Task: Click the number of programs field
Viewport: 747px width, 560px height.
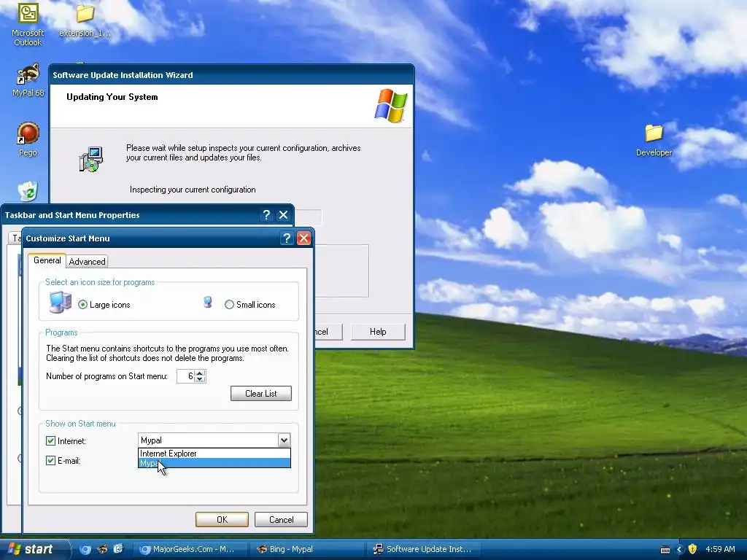Action: pos(185,376)
